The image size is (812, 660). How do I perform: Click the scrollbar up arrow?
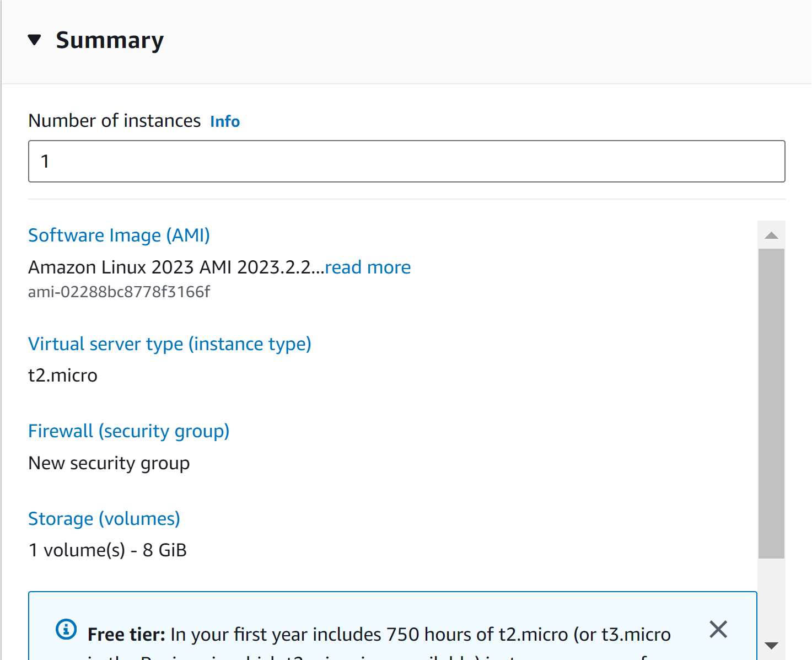point(771,235)
